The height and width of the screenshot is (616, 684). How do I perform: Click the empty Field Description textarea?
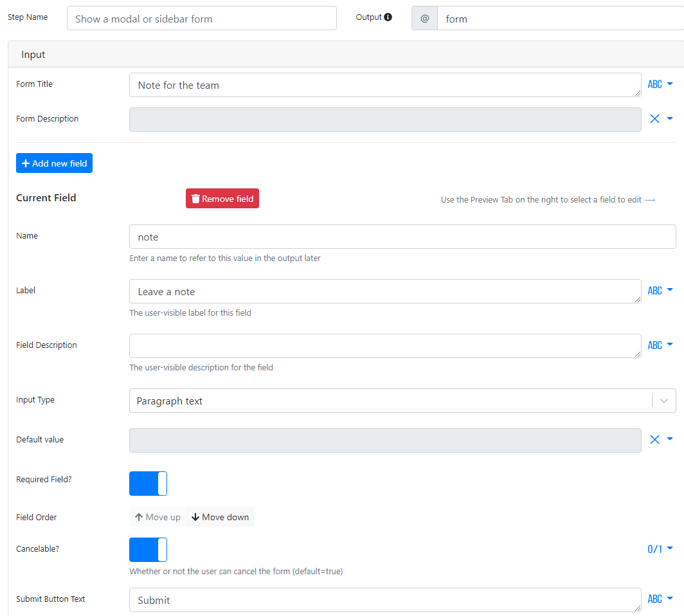[385, 346]
